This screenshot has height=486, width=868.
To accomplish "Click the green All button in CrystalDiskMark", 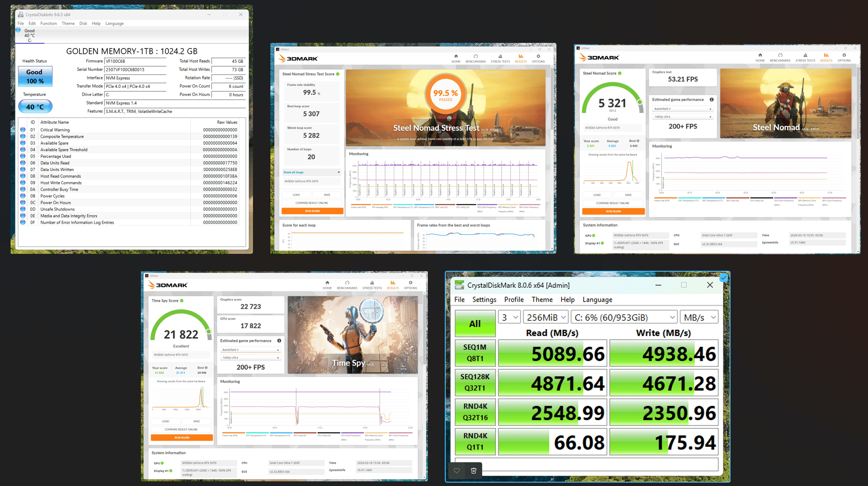I will [475, 323].
